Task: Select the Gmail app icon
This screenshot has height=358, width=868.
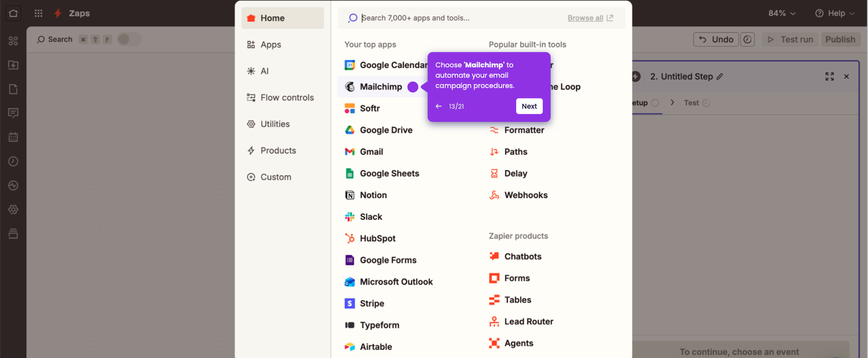Action: 350,151
